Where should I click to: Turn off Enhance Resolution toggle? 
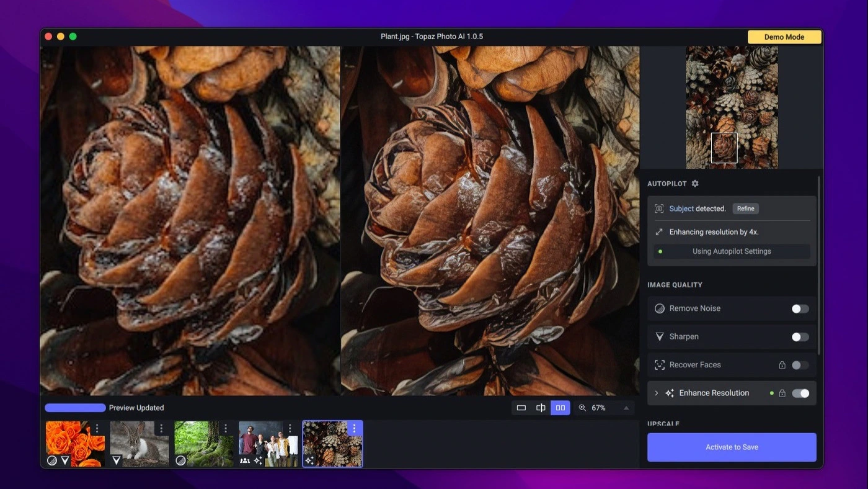pyautogui.click(x=800, y=393)
